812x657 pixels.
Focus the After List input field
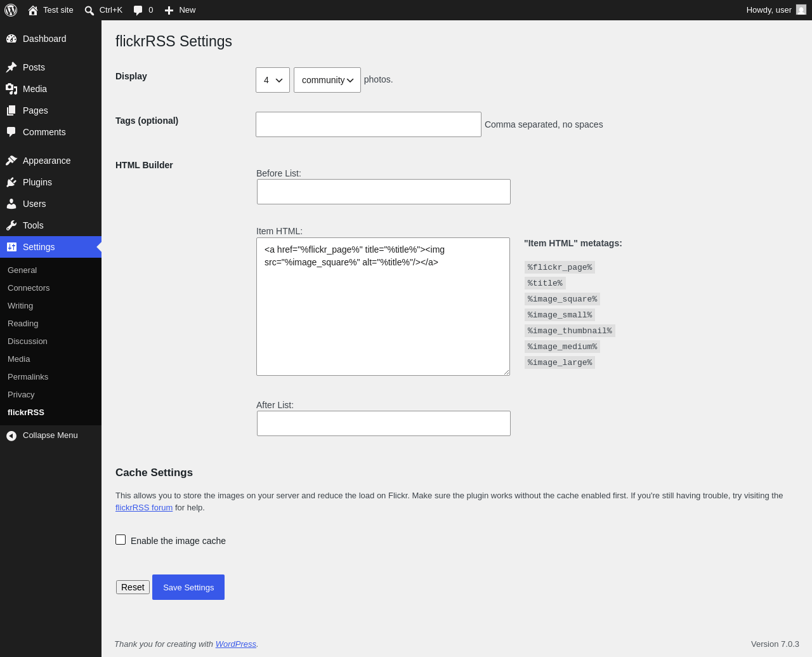tap(384, 423)
